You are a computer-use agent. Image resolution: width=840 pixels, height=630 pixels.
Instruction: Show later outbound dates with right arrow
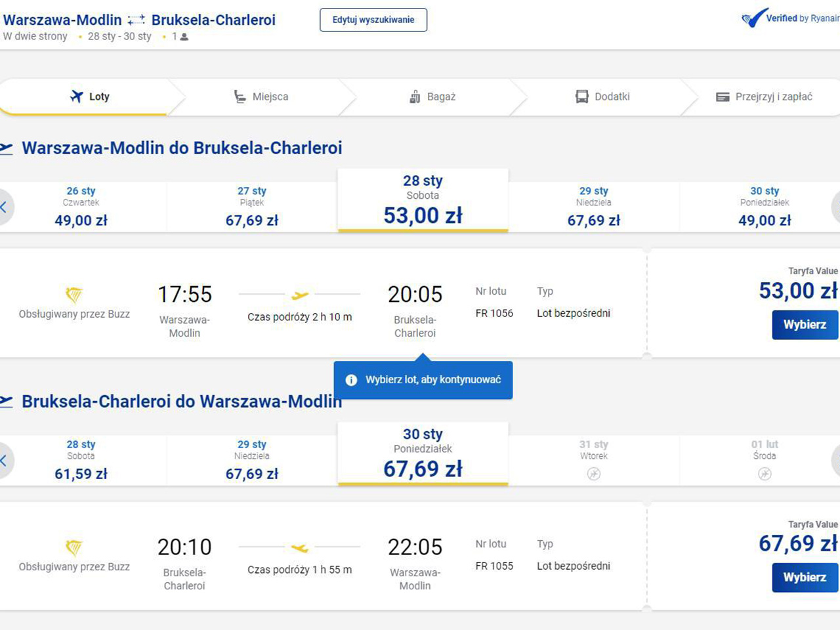(835, 207)
